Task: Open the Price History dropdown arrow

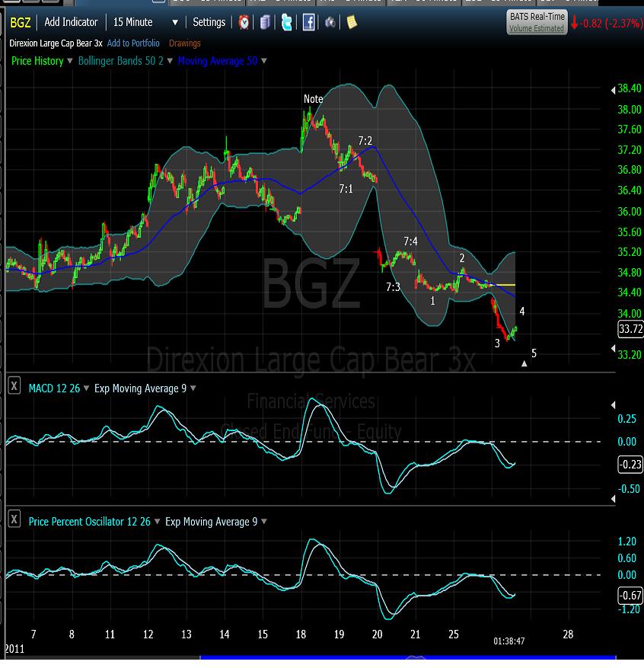Action: [70, 61]
